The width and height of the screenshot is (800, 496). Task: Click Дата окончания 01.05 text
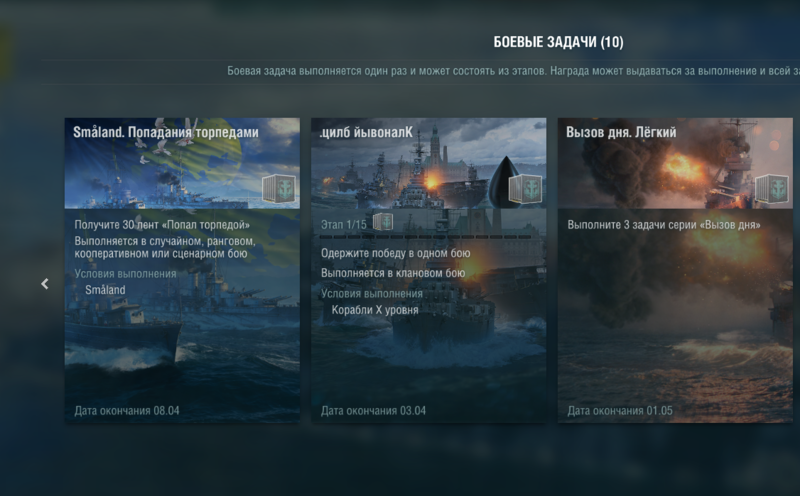[620, 411]
